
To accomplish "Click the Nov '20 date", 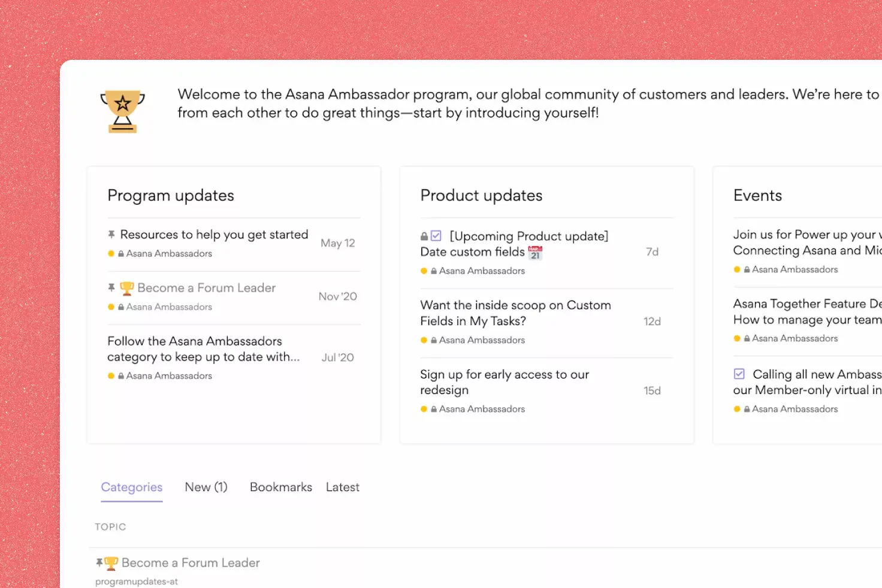I will tap(338, 296).
